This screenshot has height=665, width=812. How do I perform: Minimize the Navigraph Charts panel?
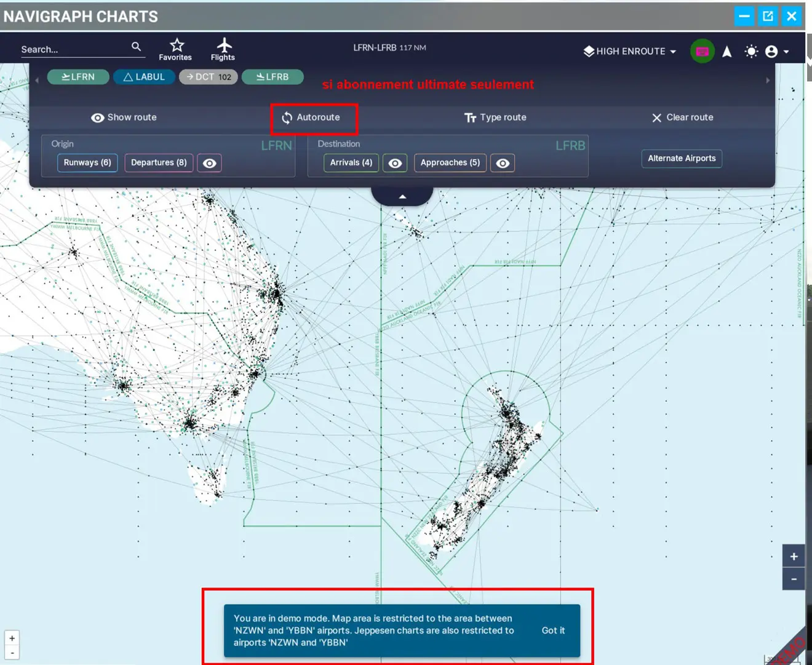(x=744, y=16)
